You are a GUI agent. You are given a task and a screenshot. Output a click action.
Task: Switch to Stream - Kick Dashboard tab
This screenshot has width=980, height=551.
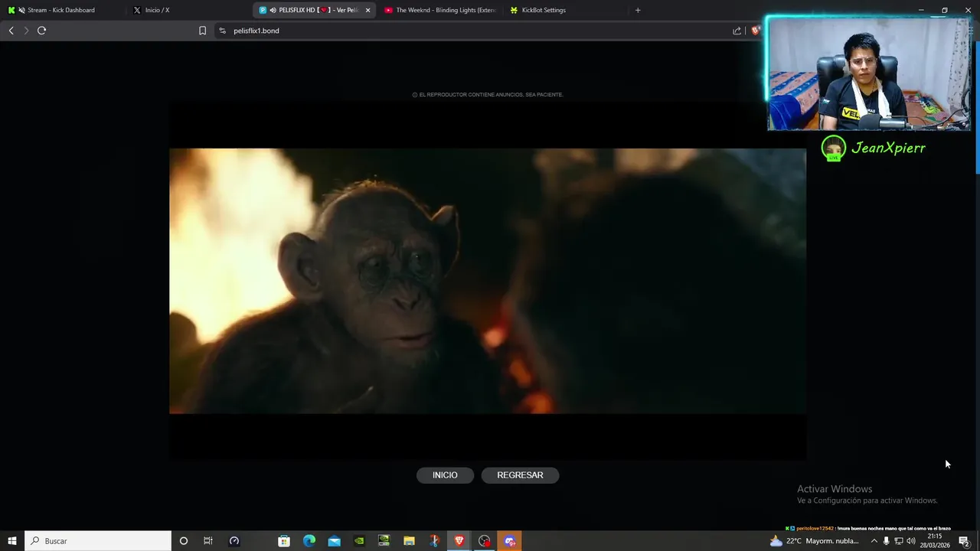pyautogui.click(x=61, y=10)
